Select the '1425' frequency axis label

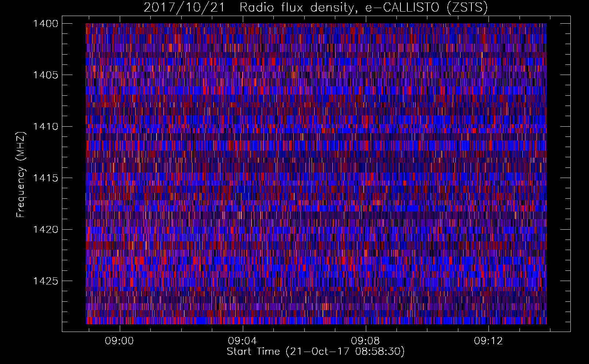(46, 281)
